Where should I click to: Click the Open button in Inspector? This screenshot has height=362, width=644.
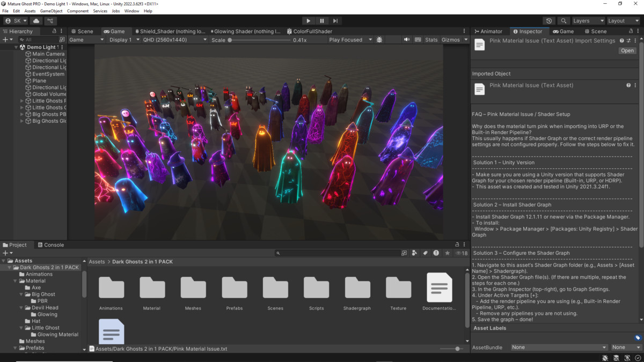tap(627, 50)
